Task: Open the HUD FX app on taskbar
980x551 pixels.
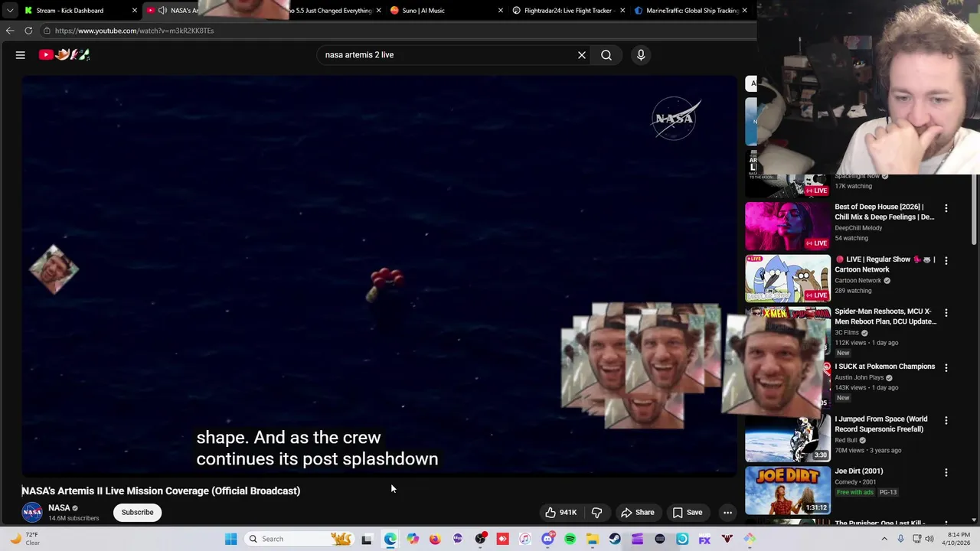Action: click(704, 539)
